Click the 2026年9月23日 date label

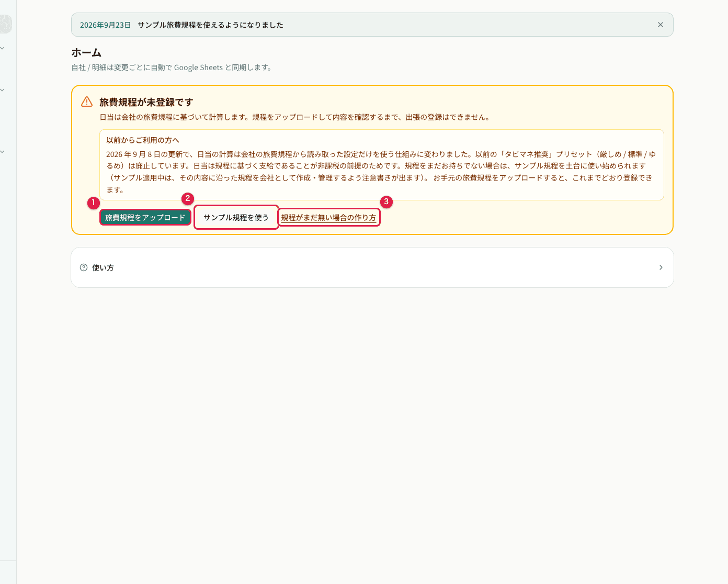pos(106,25)
